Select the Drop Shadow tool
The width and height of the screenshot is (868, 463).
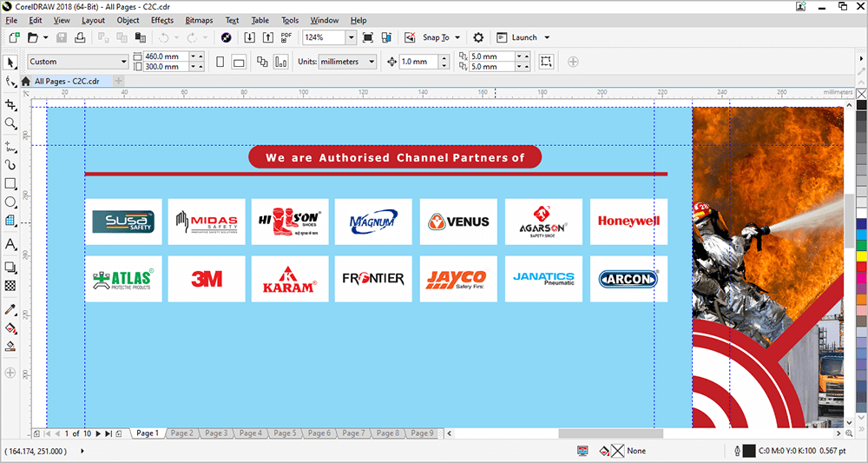pyautogui.click(x=10, y=268)
